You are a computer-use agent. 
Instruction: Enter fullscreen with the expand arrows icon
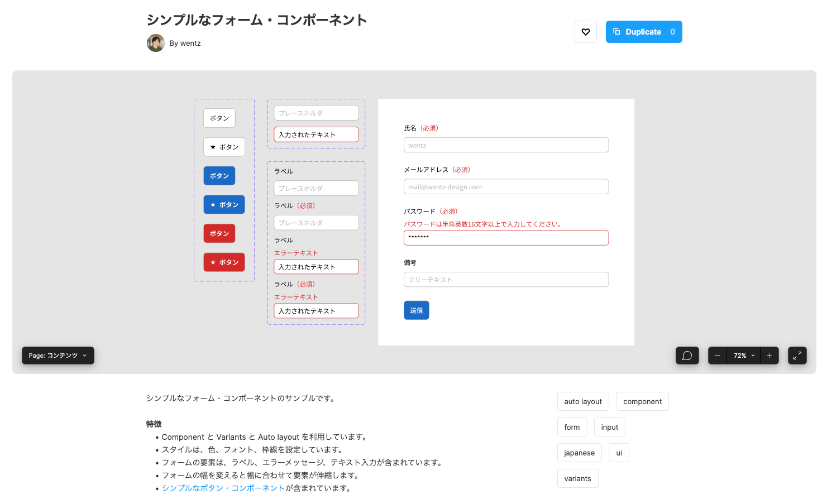[797, 356]
